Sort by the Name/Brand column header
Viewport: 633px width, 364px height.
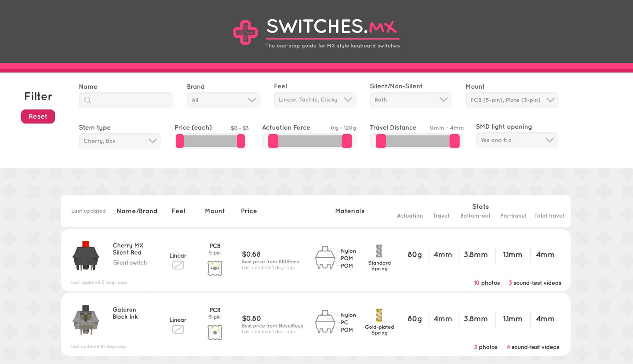[137, 211]
